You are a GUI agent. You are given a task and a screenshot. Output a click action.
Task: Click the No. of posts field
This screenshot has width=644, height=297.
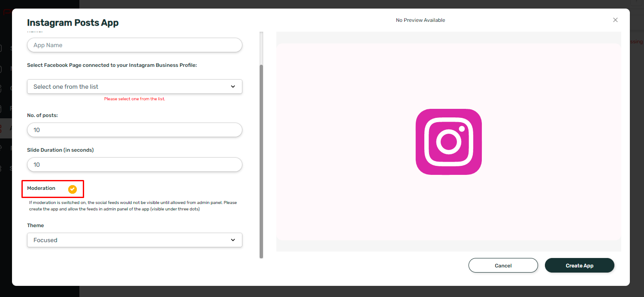point(135,130)
